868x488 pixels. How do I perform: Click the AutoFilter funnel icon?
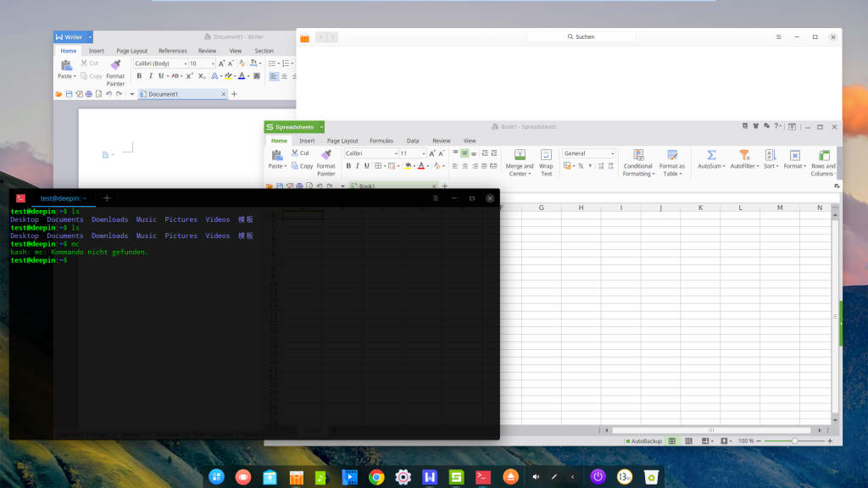point(744,155)
